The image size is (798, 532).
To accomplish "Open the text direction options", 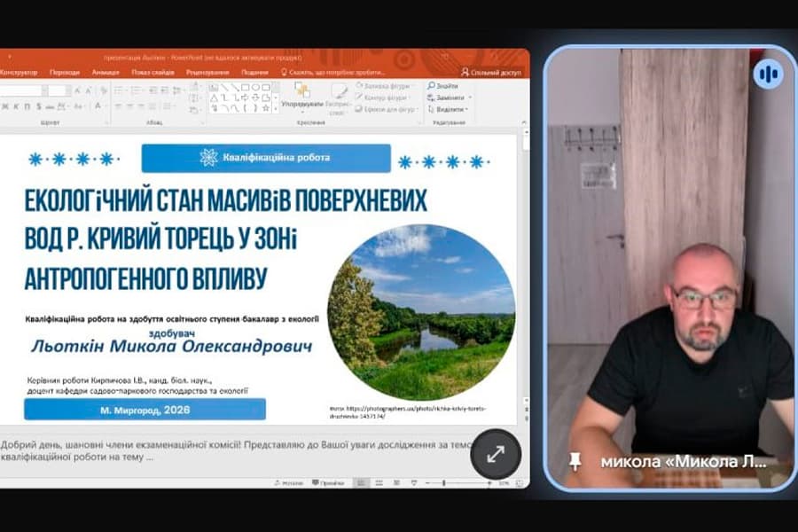I will pos(195,85).
